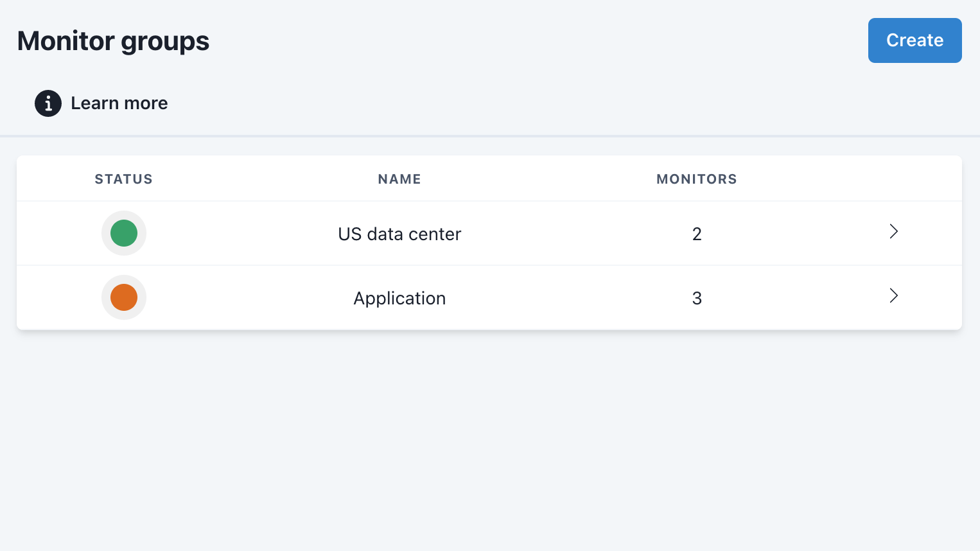Sort by the MONITORS column header
This screenshot has height=551, width=980.
(696, 179)
